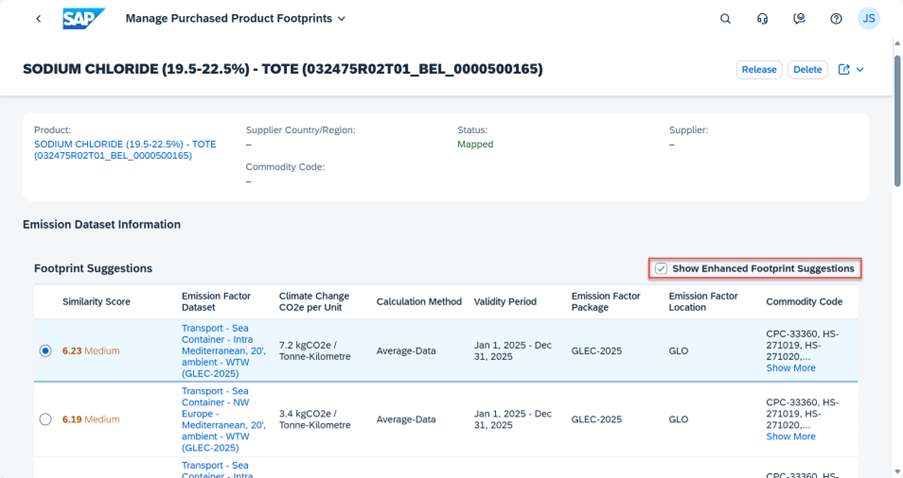Open the notifications/feedback icon in header
903x478 pixels.
coord(799,19)
